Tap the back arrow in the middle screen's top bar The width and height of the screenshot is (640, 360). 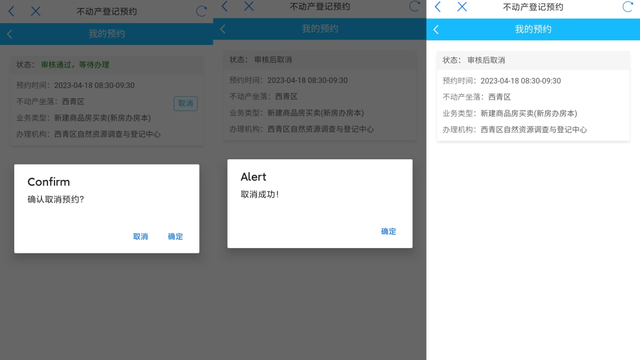pyautogui.click(x=224, y=6)
